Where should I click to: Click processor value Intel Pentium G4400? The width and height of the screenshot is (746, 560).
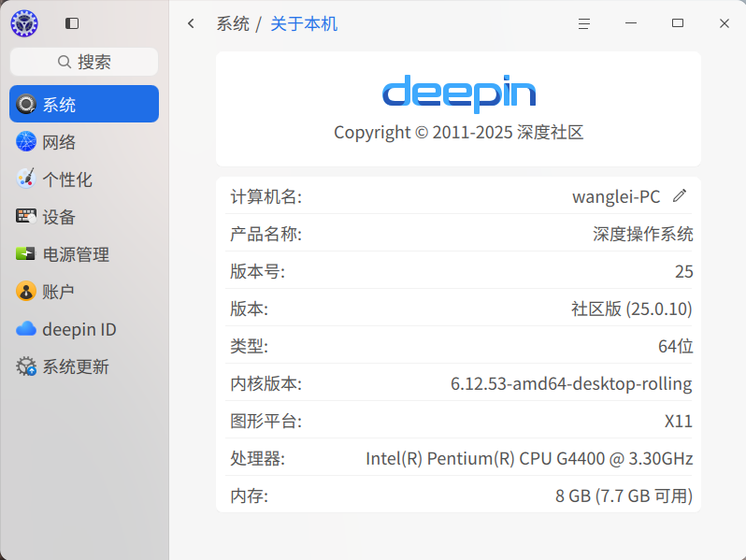coord(529,458)
